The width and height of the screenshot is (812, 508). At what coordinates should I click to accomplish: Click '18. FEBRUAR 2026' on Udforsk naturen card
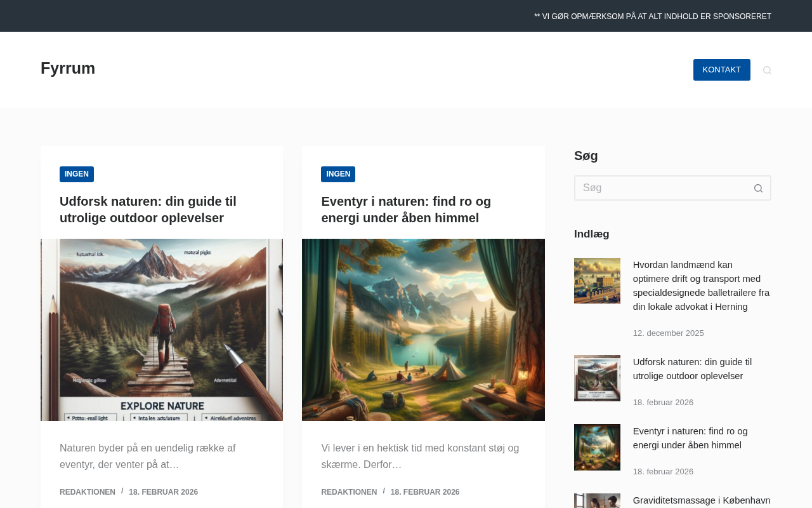click(164, 492)
